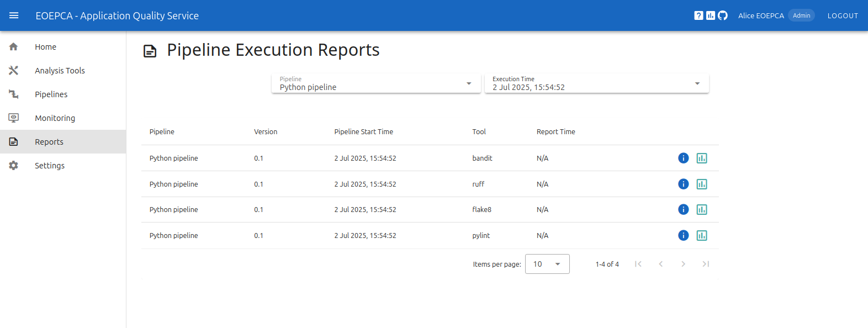868x328 pixels.
Task: Click the Settings gear icon
Action: pos(14,166)
